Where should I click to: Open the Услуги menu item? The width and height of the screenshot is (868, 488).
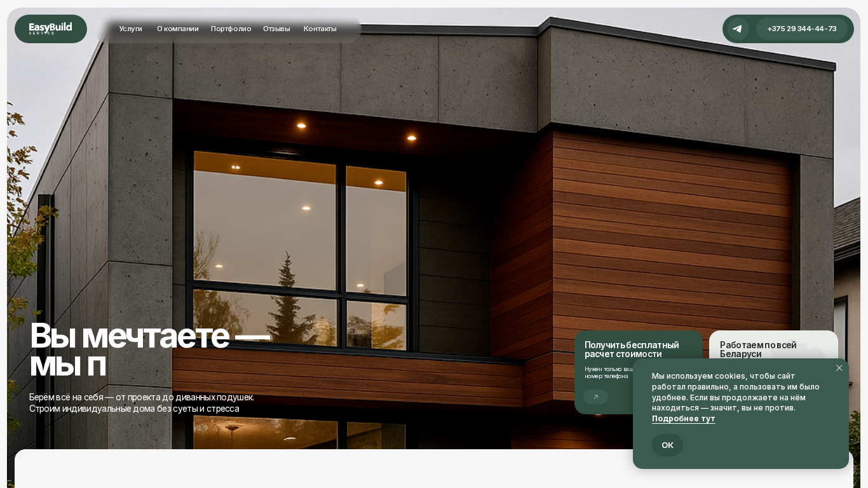tap(131, 29)
